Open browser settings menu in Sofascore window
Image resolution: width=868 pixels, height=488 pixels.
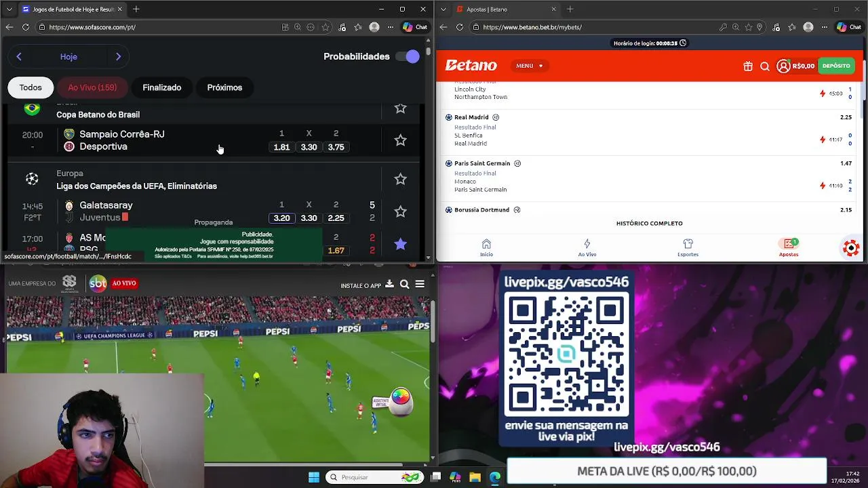pyautogui.click(x=390, y=27)
